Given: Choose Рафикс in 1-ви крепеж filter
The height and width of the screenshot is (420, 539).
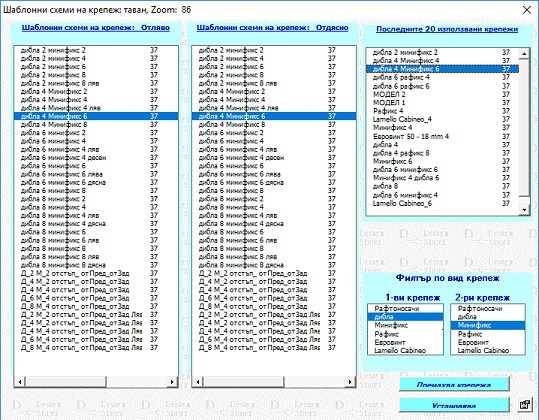Looking at the screenshot, I should 405,334.
